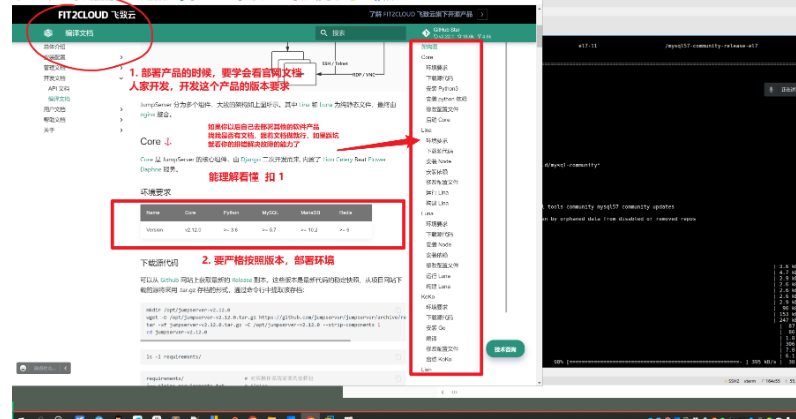Jump to Core in the table of contents
The image size is (796, 419).
427,57
